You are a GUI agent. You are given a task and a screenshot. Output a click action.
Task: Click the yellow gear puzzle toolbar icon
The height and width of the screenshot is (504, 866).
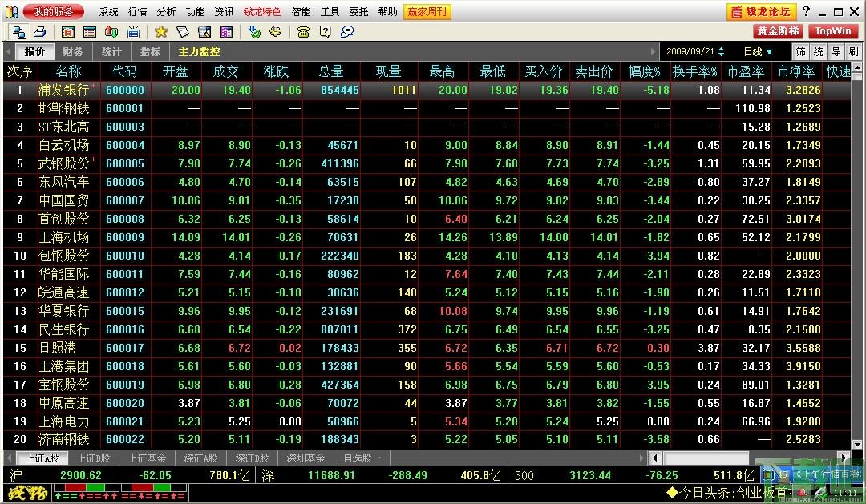(276, 32)
